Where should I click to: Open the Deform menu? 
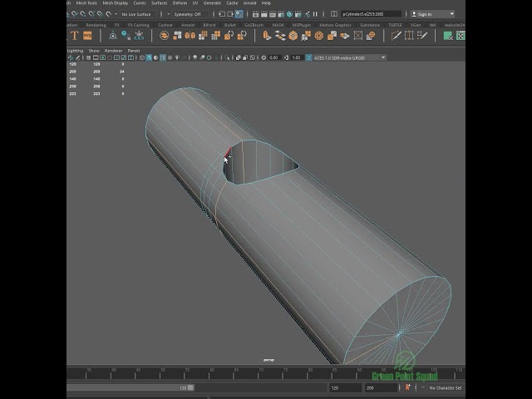tap(180, 3)
